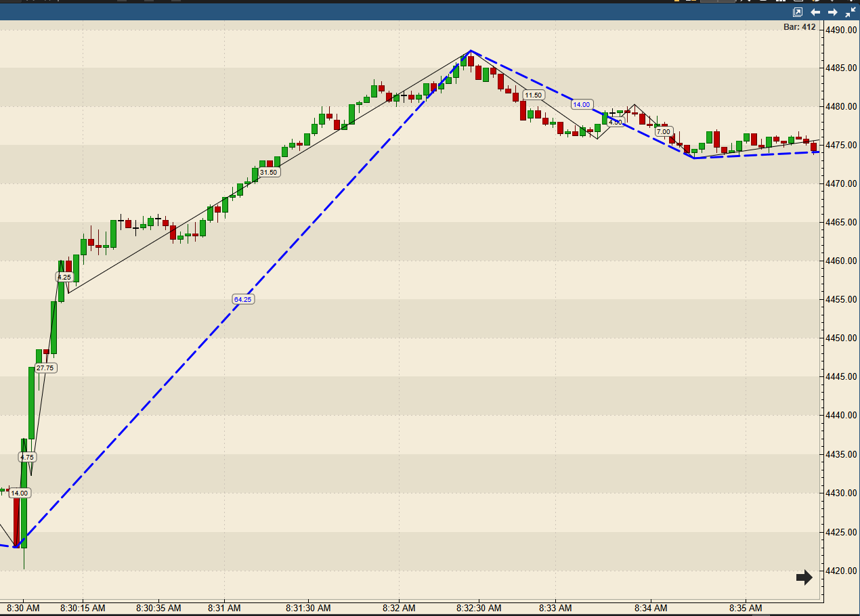Viewport: 860px width, 616px height.
Task: Select the 31.50 swing label
Action: click(269, 172)
